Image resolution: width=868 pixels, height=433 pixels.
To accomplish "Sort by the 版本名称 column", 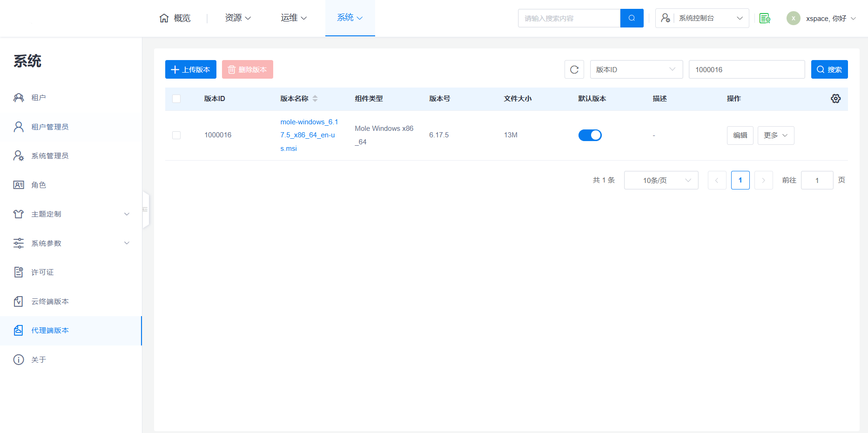I will click(315, 99).
